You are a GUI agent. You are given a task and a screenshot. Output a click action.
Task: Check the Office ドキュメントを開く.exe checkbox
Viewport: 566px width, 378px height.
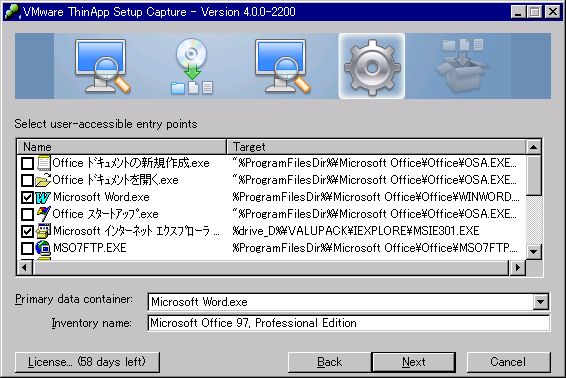[27, 180]
